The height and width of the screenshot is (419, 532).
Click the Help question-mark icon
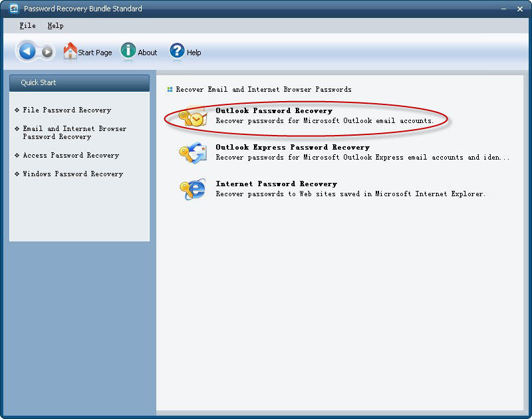tap(176, 51)
